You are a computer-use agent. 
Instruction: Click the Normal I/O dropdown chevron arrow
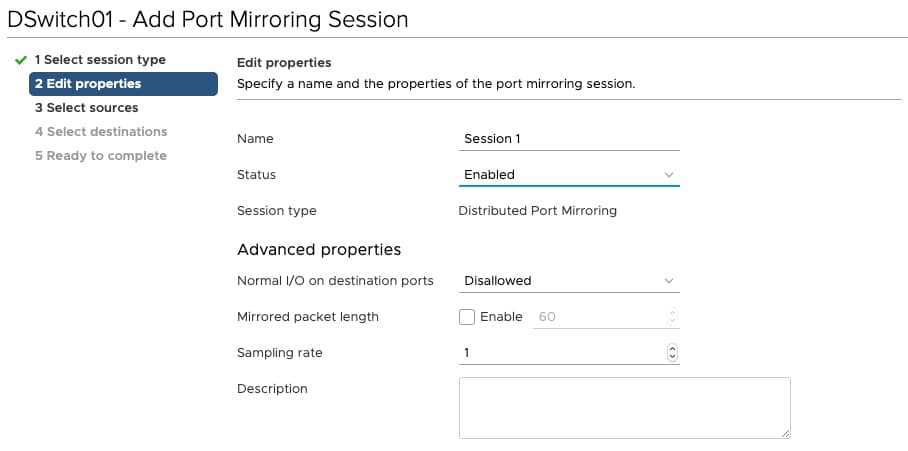pos(669,281)
